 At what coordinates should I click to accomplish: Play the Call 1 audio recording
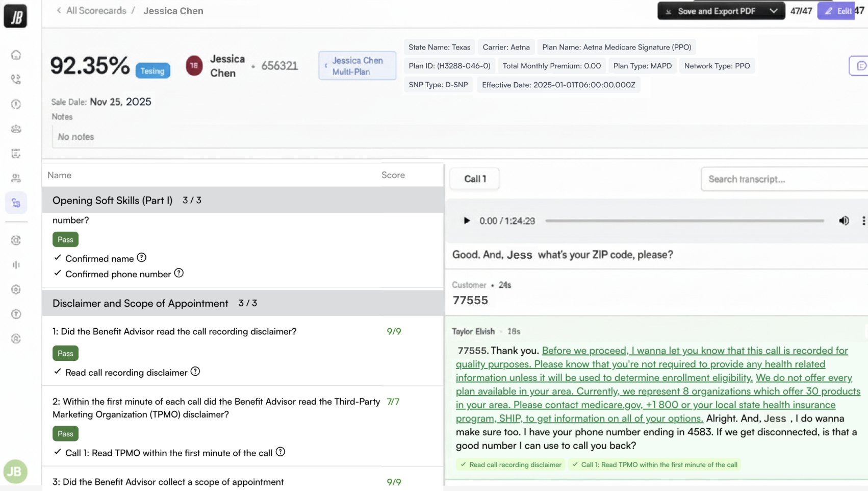pyautogui.click(x=467, y=220)
